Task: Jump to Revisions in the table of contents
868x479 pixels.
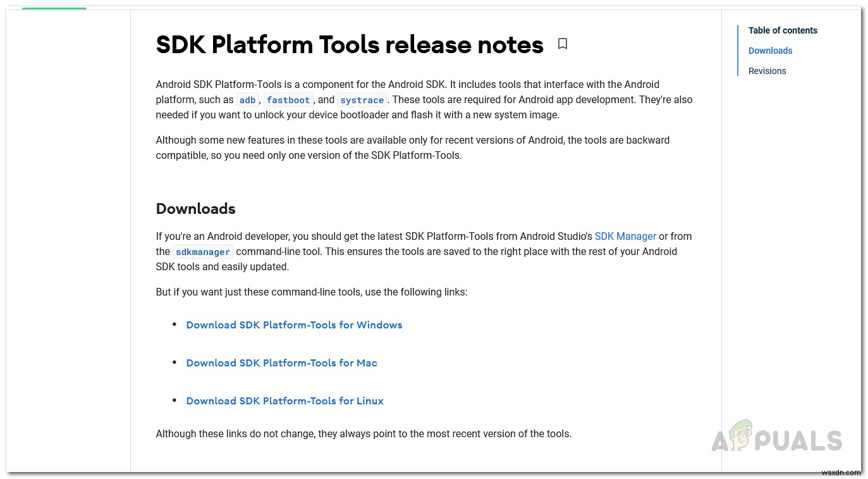Action: click(x=767, y=71)
